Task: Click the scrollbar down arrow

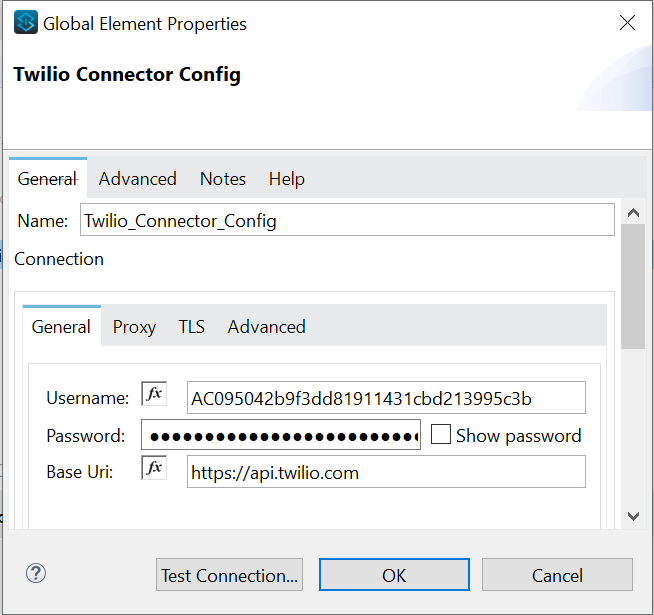Action: [633, 517]
